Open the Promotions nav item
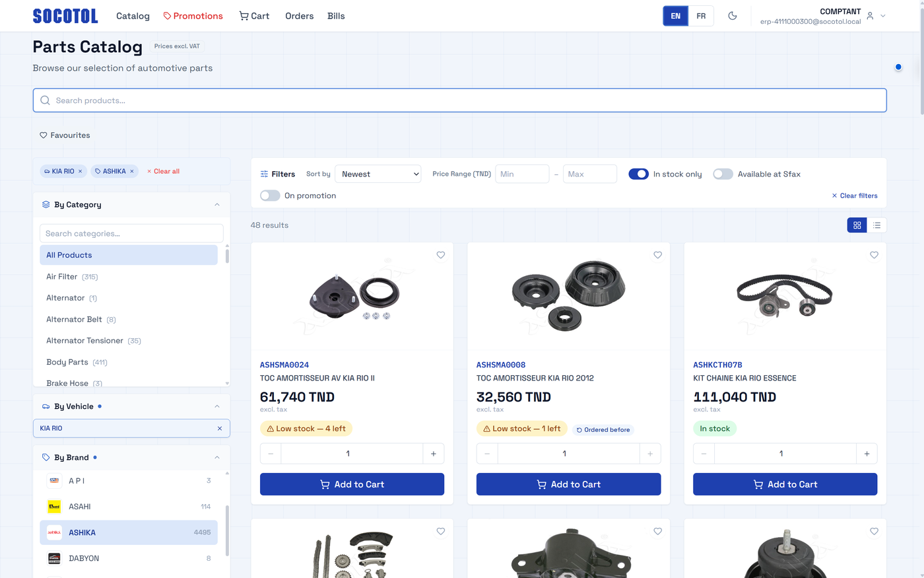924x578 pixels. pyautogui.click(x=193, y=16)
